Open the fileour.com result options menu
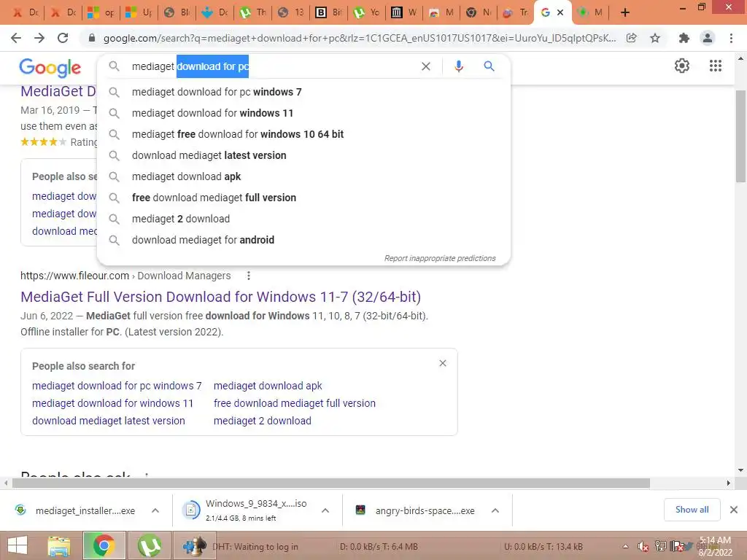This screenshot has height=560, width=747. coord(248,276)
